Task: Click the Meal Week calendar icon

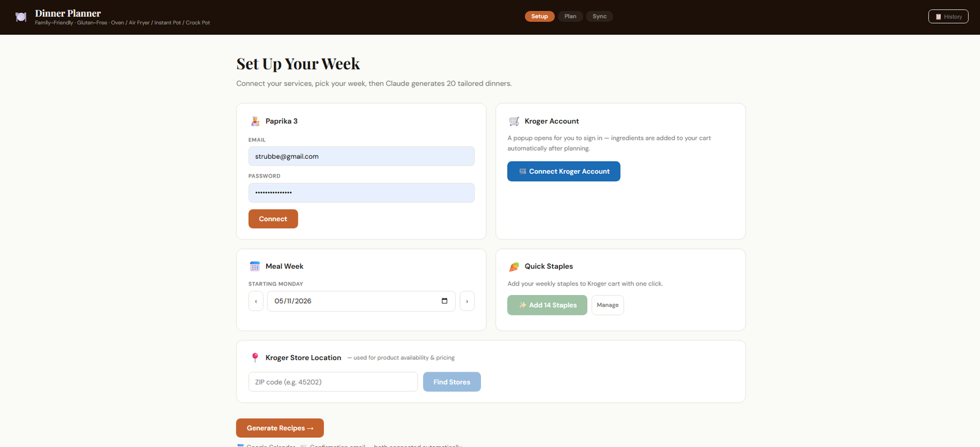Action: coord(255,266)
